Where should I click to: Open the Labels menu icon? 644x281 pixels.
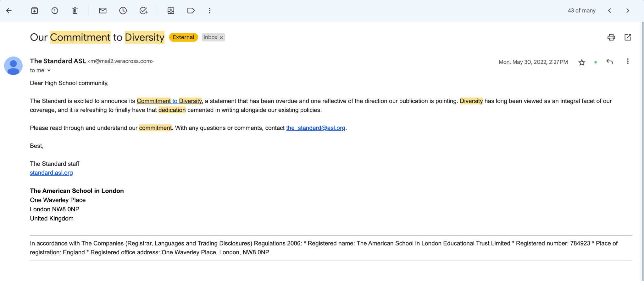[191, 11]
